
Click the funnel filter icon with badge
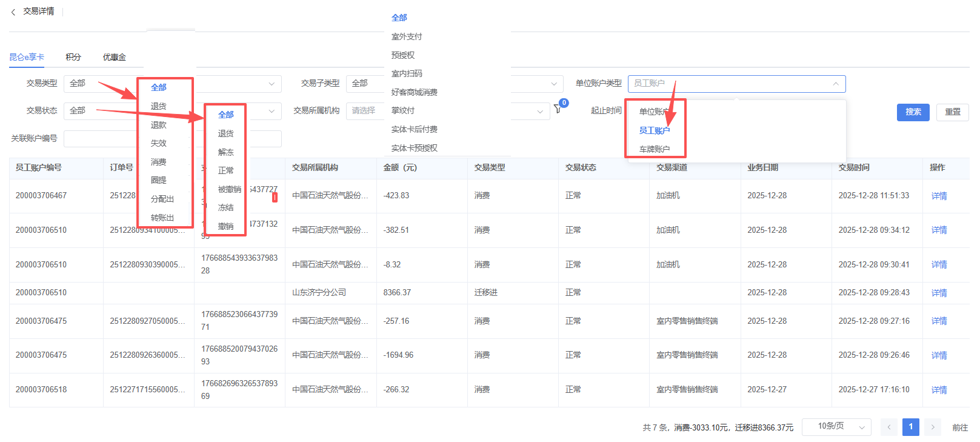(x=558, y=109)
